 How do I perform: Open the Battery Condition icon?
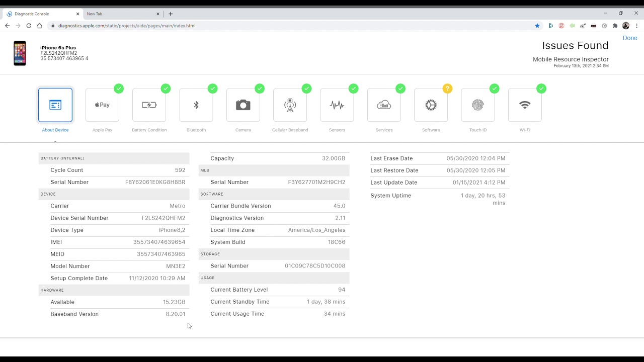point(149,105)
